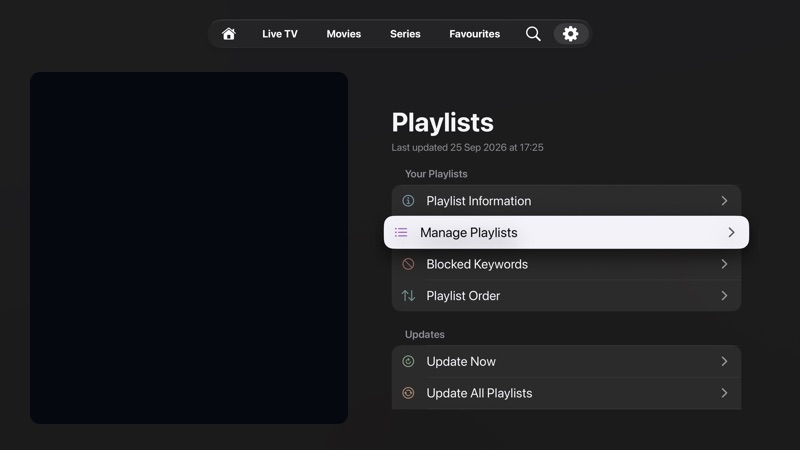Screen dimensions: 800x450
Task: Expand Update All Playlists chevron
Action: pos(724,393)
